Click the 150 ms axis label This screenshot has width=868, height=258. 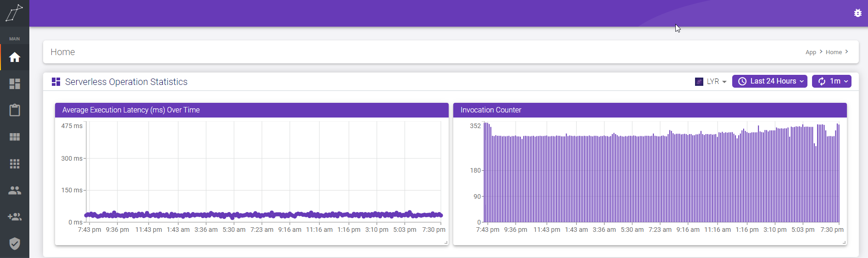click(x=72, y=190)
